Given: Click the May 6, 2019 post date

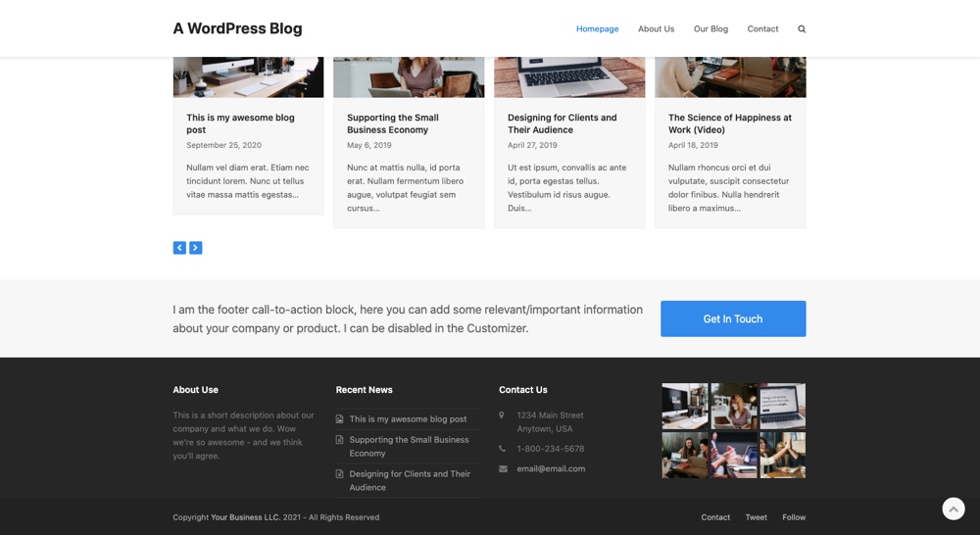Looking at the screenshot, I should (368, 145).
